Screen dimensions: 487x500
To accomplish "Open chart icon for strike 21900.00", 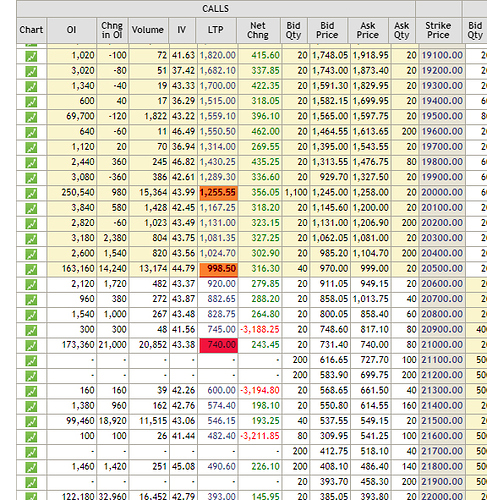I will tap(31, 482).
